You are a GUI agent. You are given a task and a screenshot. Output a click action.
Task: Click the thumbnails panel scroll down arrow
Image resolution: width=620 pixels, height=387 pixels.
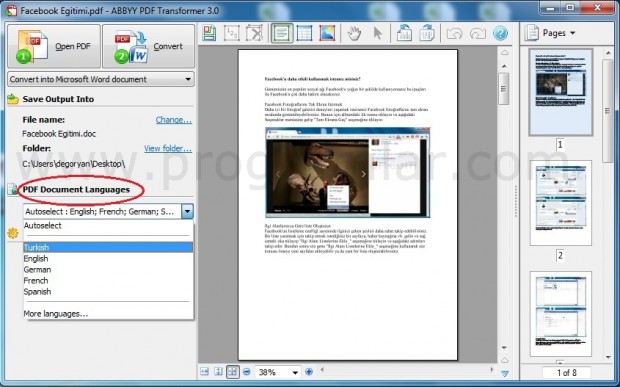coord(608,357)
